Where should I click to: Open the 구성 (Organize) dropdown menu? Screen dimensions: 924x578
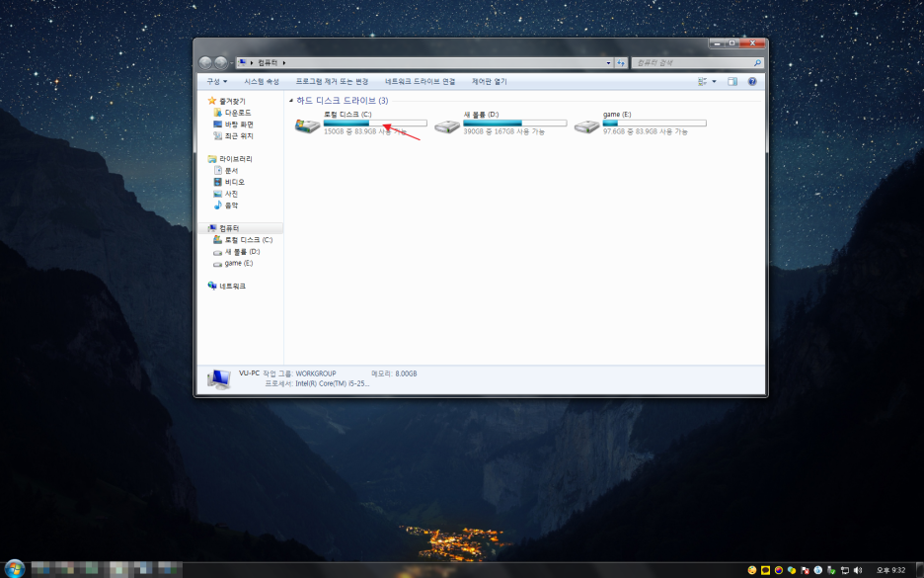[x=216, y=81]
